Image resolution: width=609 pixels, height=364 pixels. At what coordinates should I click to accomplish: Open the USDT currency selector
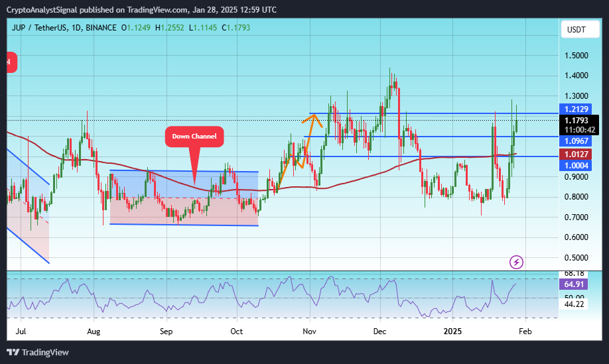click(x=580, y=29)
